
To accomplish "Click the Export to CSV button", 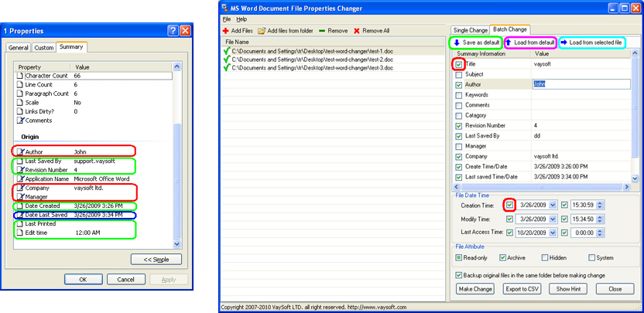I will coord(520,289).
